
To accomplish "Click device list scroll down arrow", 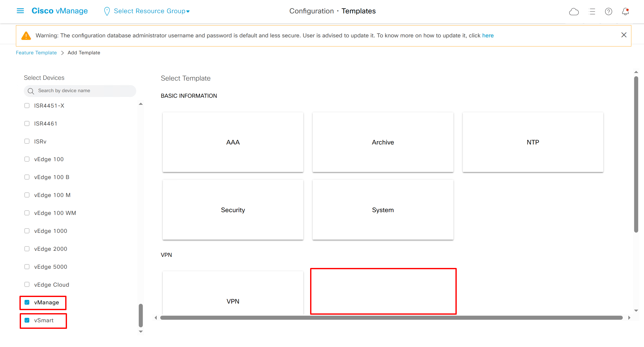I will pyautogui.click(x=141, y=332).
